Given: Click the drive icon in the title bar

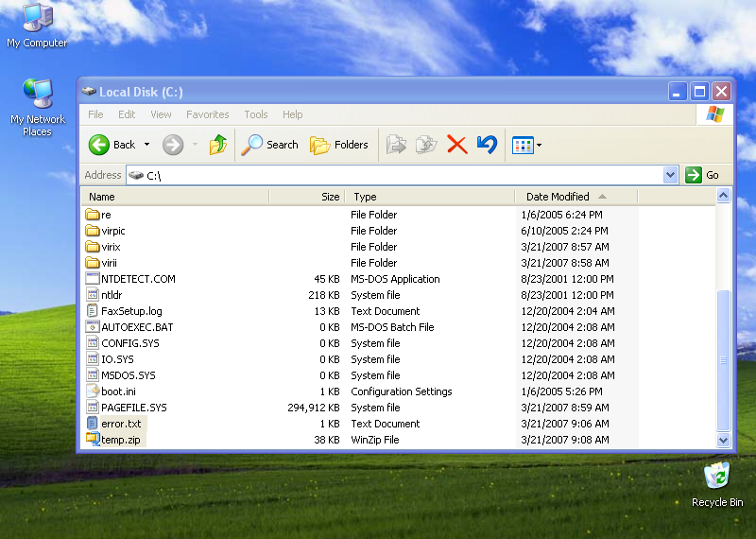Looking at the screenshot, I should coord(88,91).
